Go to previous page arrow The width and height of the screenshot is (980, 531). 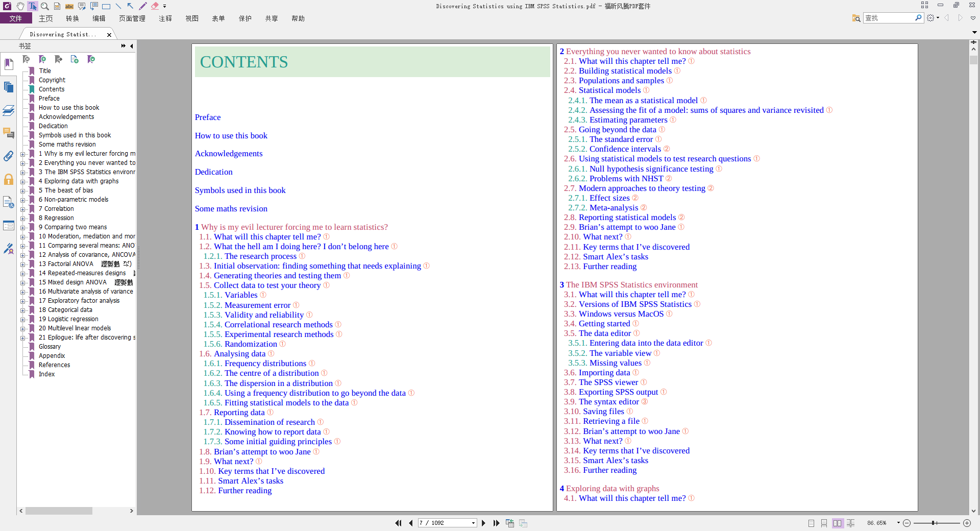pos(411,523)
